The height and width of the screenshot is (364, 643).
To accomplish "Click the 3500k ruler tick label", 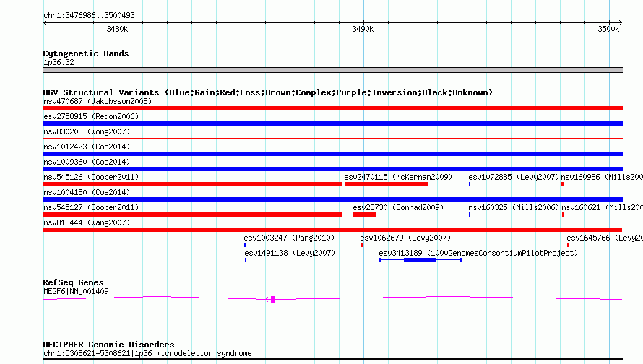I will 608,29.
